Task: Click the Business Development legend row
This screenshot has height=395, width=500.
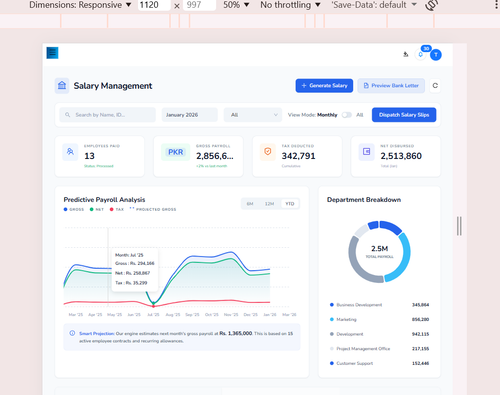Action: click(379, 305)
